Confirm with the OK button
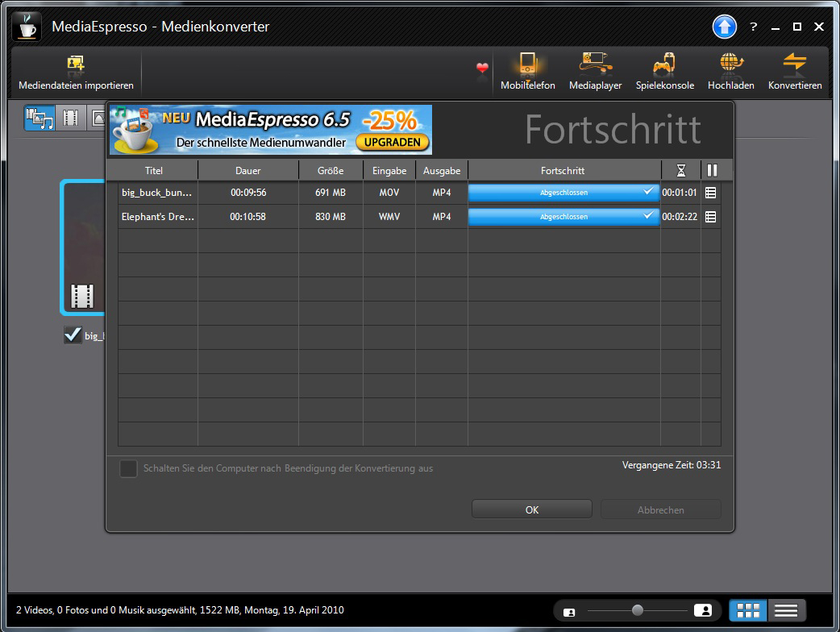The width and height of the screenshot is (840, 632). click(x=532, y=509)
